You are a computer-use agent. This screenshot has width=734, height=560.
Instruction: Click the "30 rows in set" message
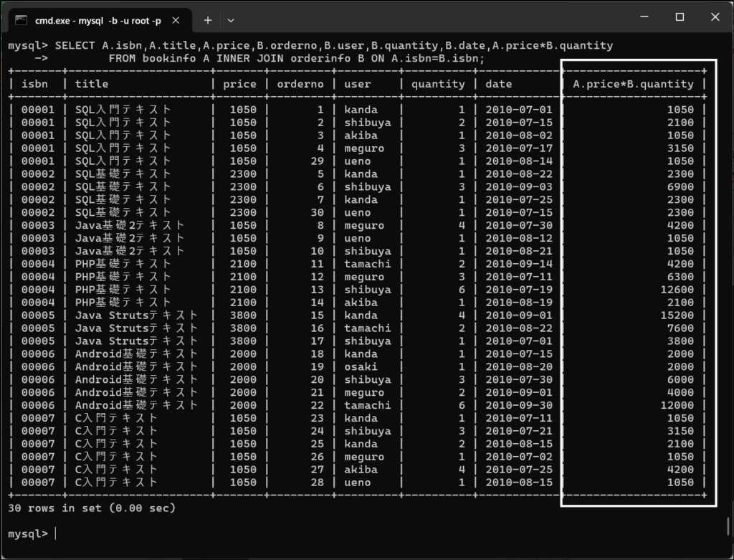click(x=91, y=508)
